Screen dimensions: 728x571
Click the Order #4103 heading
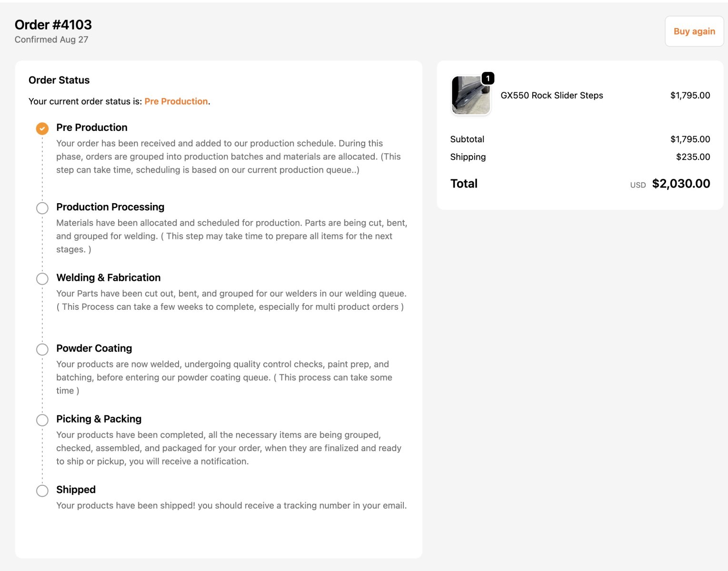pos(53,25)
